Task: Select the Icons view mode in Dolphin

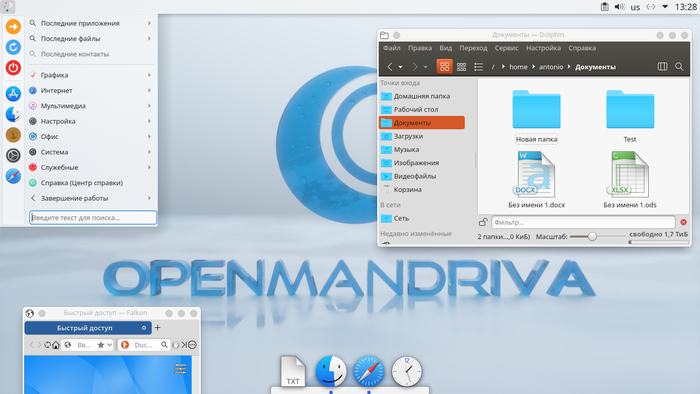Action: coord(444,66)
